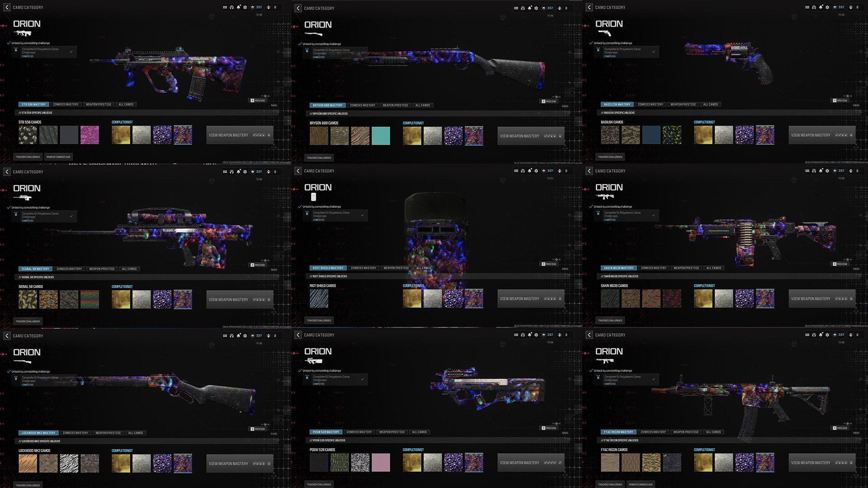The image size is (868, 488).
Task: Switch to All Camos tab in Signal 50 panel
Action: 129,269
